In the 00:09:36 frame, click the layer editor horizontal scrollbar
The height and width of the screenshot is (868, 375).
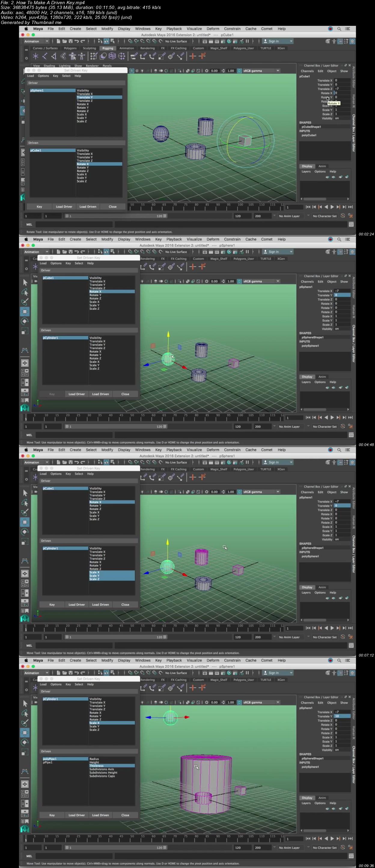point(315,830)
